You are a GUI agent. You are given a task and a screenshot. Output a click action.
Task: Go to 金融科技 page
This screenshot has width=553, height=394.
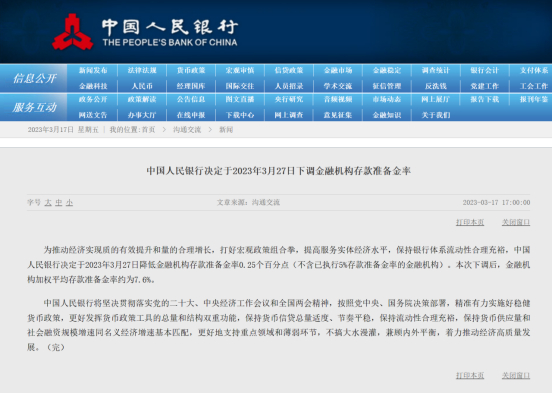tap(93, 86)
